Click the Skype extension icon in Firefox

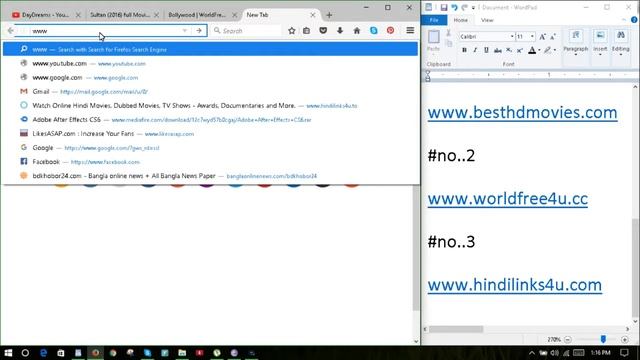(x=373, y=31)
